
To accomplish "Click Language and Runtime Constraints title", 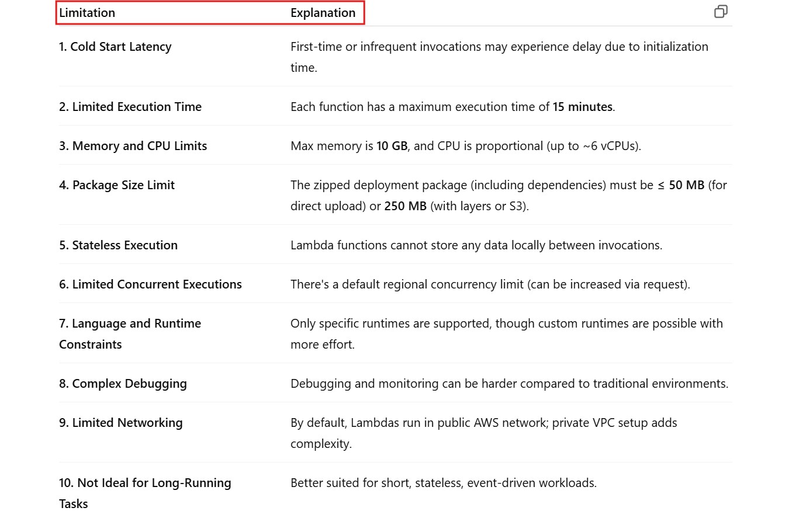I will (130, 324).
